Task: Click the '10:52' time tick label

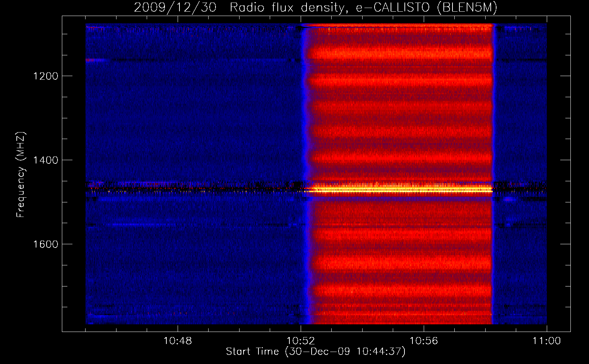Action: (301, 341)
